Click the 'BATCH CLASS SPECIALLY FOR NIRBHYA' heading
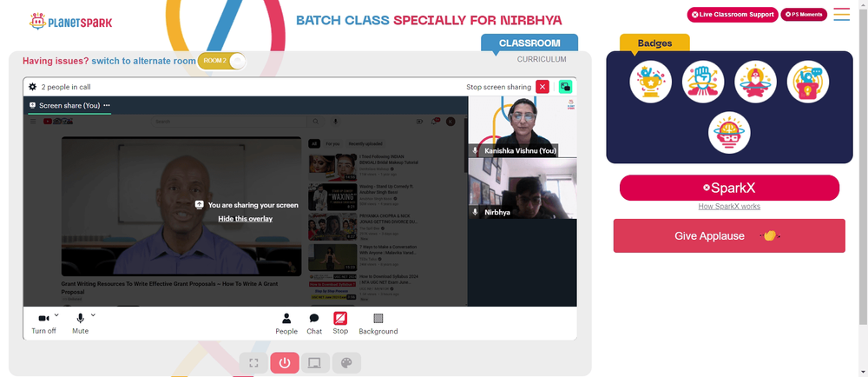The image size is (868, 377). click(x=429, y=21)
